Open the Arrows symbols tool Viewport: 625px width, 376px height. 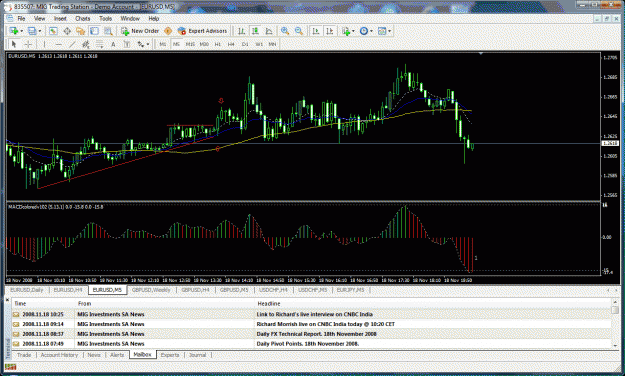tap(141, 44)
